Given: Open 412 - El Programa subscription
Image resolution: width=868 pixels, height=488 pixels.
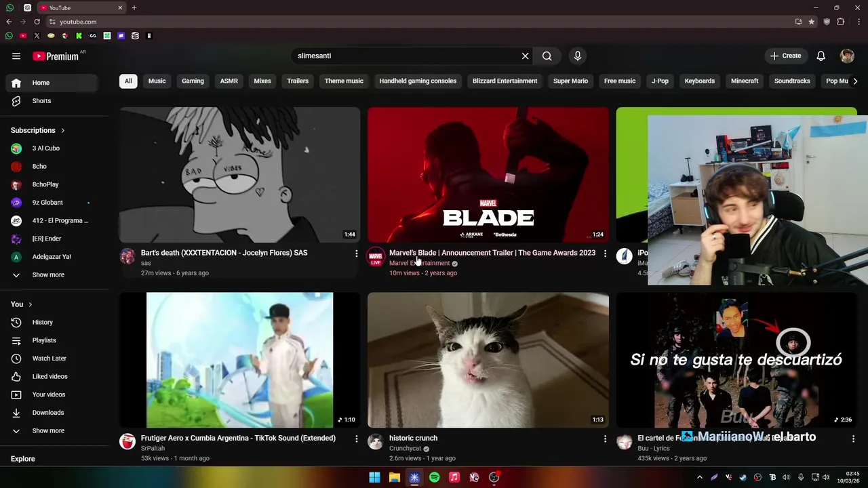Looking at the screenshot, I should click(x=52, y=221).
